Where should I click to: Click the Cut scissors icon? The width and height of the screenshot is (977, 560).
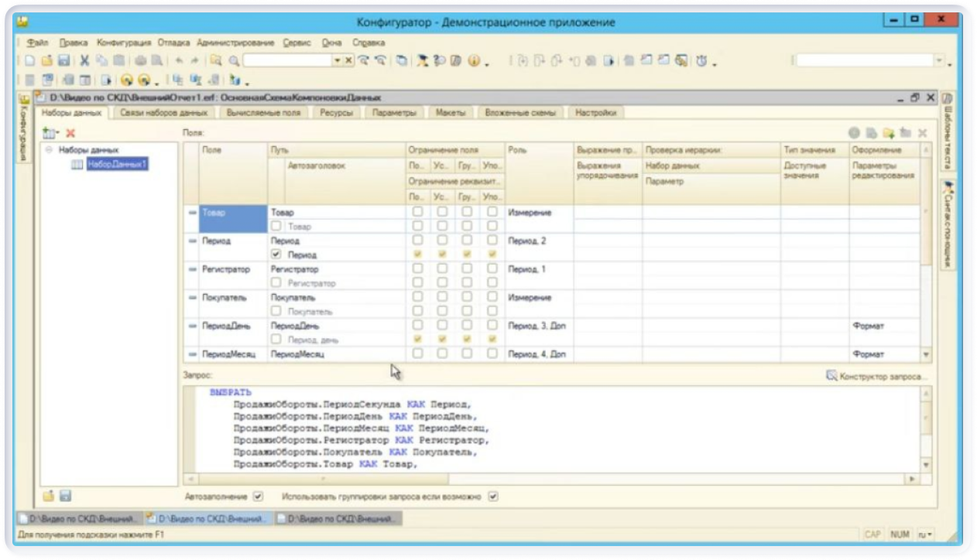(84, 60)
